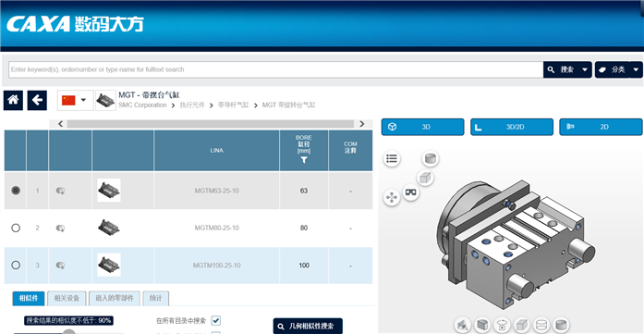Expand the 分类 dropdown arrow
The width and height of the screenshot is (644, 334).
click(636, 70)
